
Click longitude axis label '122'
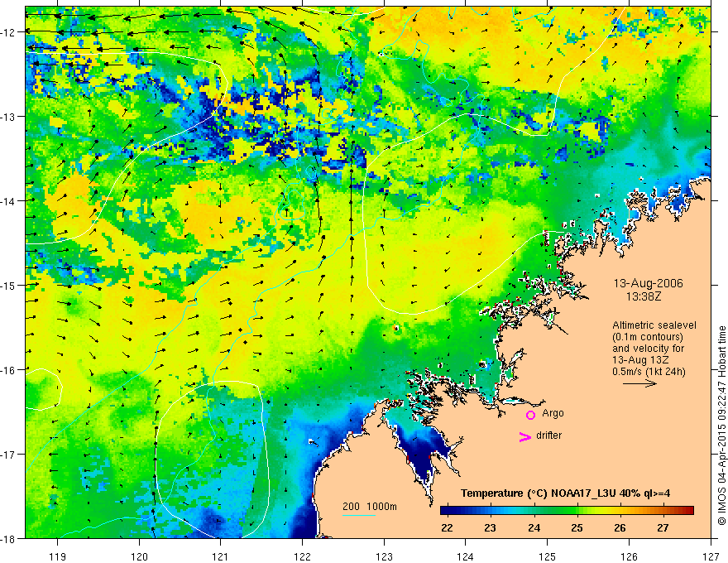(x=302, y=556)
